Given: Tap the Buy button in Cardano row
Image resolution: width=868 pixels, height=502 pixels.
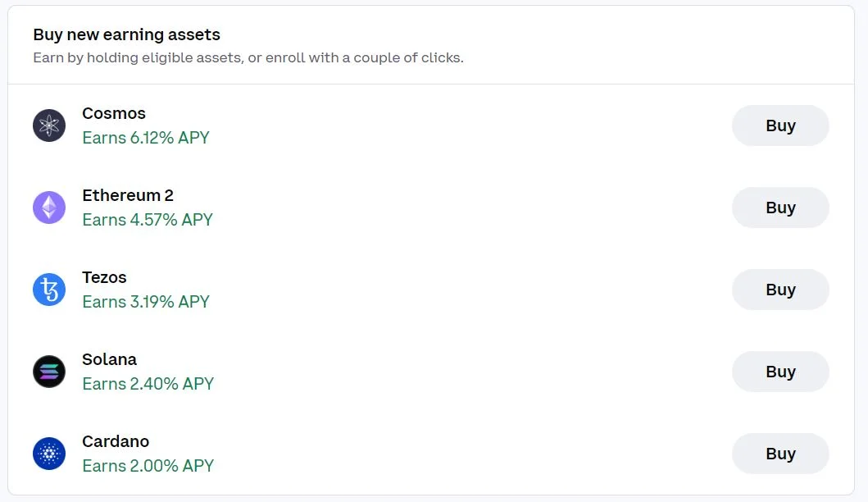Looking at the screenshot, I should (x=780, y=454).
